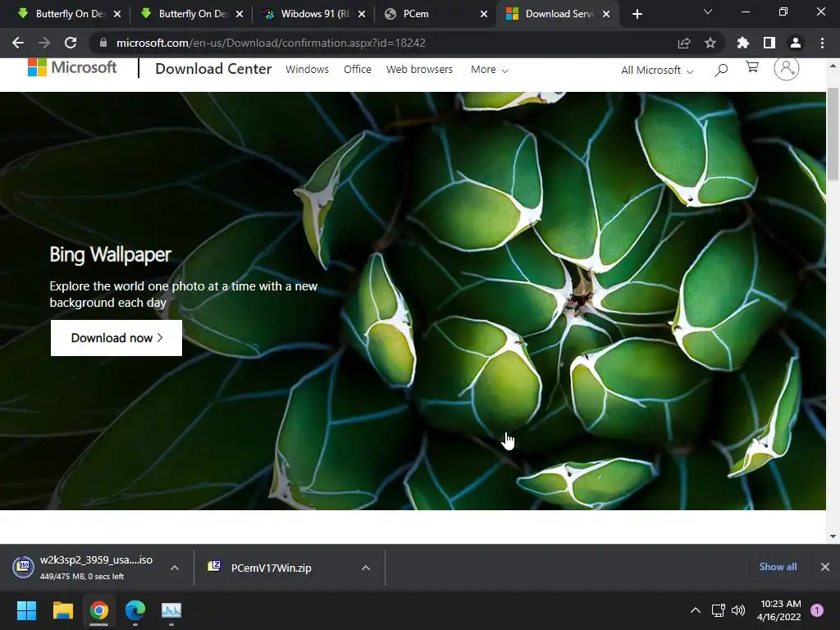Open the Office navigation link
This screenshot has width=840, height=630.
[358, 69]
